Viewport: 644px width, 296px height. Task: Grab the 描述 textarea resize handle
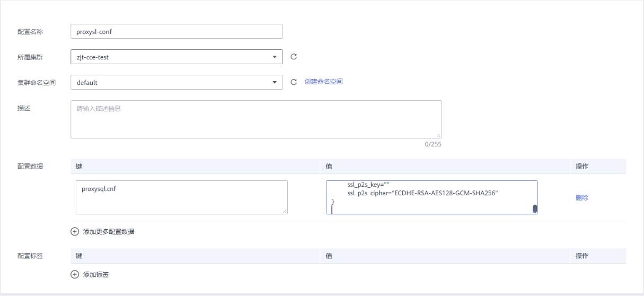(x=438, y=135)
